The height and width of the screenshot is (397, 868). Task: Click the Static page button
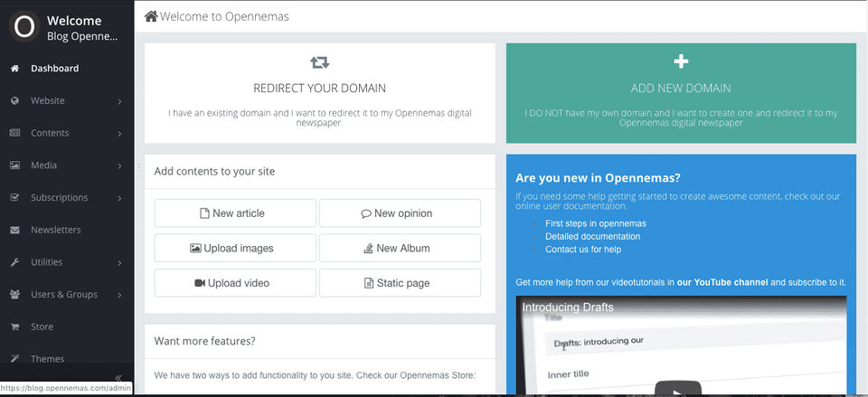pos(400,283)
